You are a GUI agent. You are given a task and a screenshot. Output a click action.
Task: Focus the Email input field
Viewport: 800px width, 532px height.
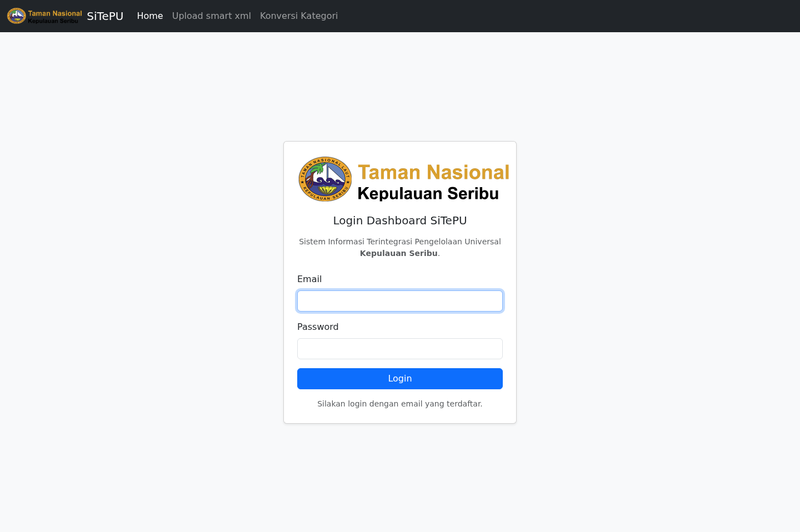coord(400,301)
